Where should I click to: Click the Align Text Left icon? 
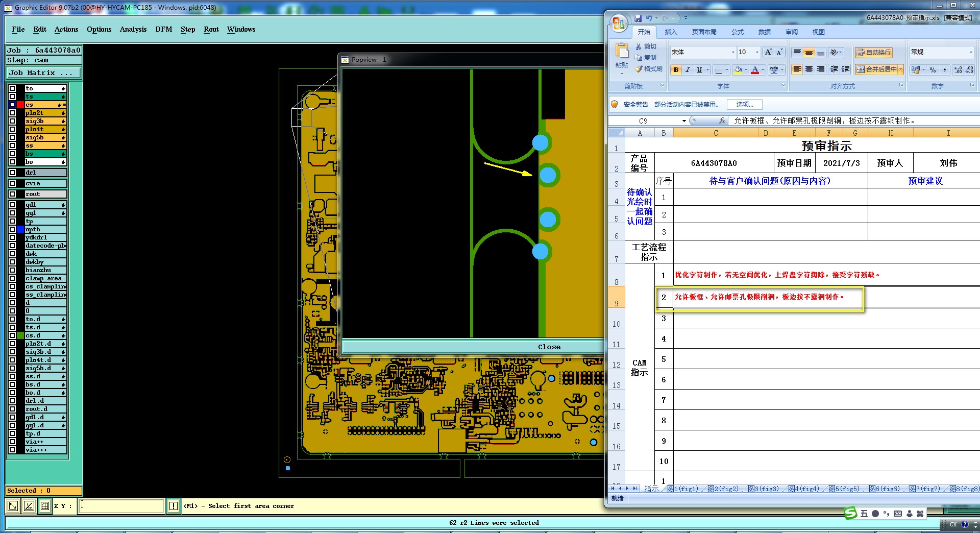[797, 69]
